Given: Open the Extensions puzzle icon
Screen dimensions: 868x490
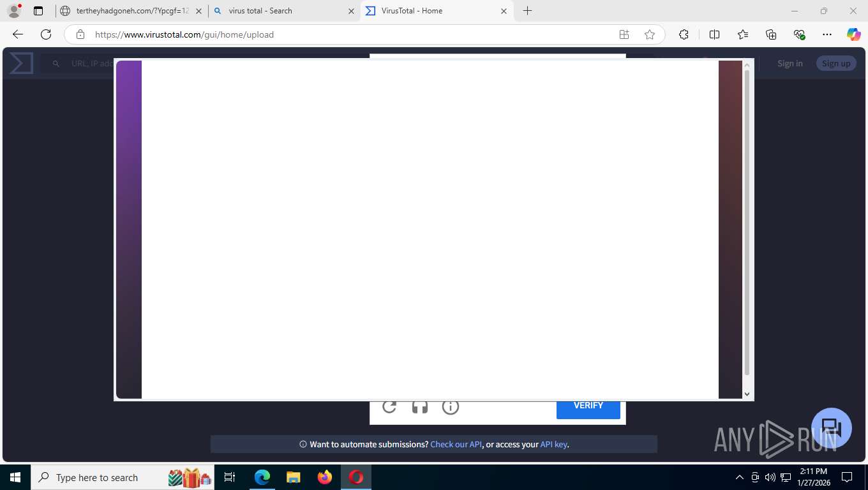Looking at the screenshot, I should click(x=684, y=34).
